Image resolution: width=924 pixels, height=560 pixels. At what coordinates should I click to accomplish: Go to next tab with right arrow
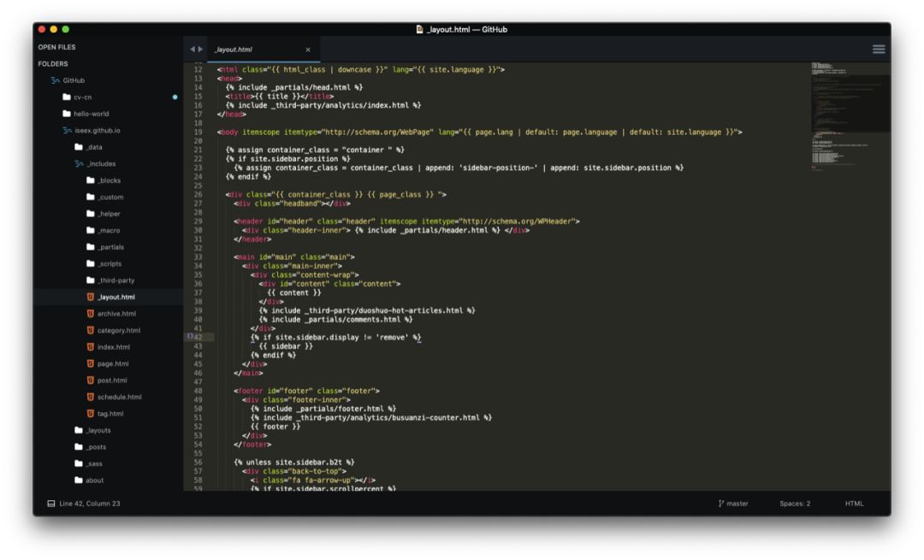pyautogui.click(x=200, y=50)
